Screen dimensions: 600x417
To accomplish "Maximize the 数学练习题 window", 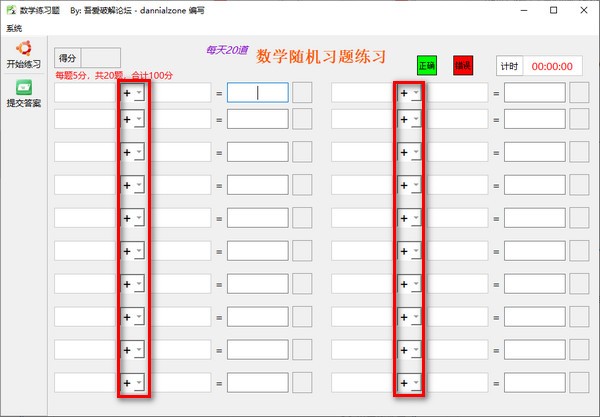I will pos(553,10).
